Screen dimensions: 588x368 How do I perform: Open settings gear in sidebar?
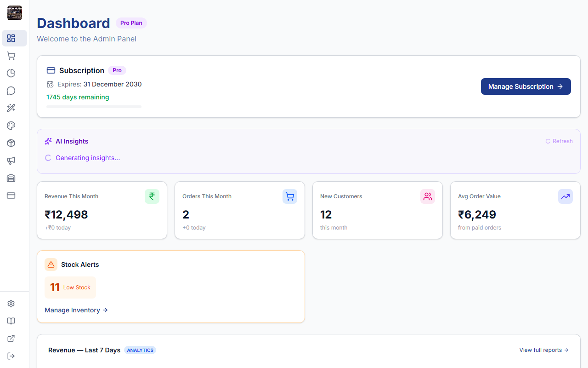pos(11,304)
